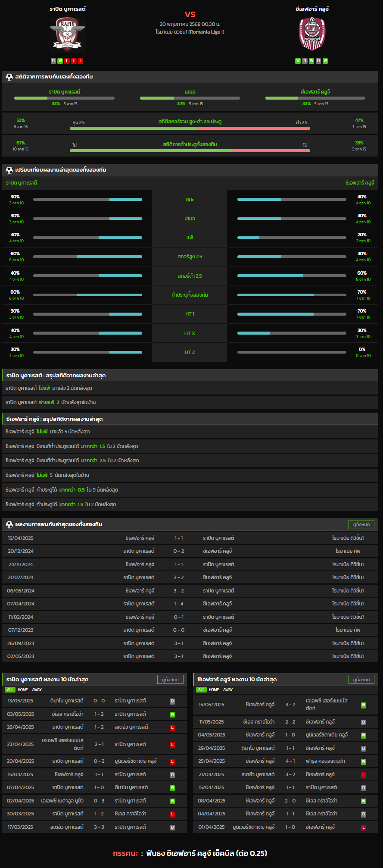The height and width of the screenshot is (868, 383).
Task: Click the CFR Cluj club crest
Action: coord(312,34)
